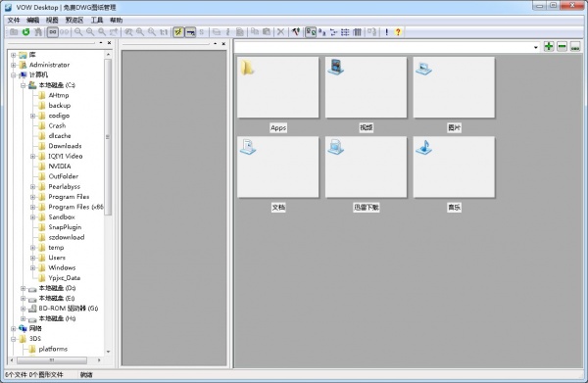Select the NVIDIA folder
Viewport: 588px width, 383px height.
click(60, 166)
